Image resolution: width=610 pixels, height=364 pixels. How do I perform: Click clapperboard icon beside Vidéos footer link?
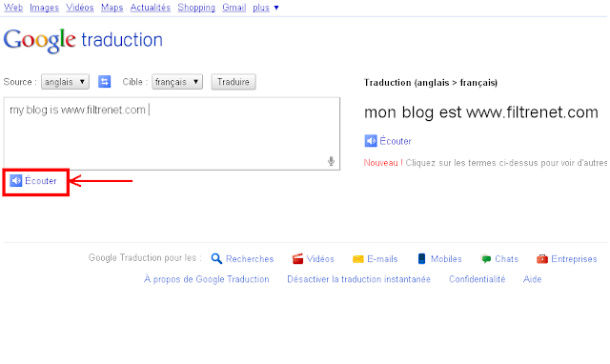tap(297, 258)
